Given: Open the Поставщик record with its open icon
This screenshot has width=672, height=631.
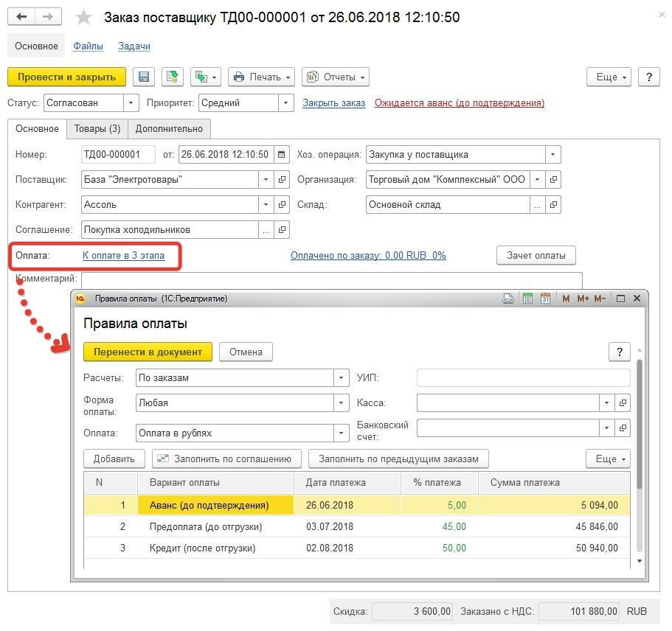Looking at the screenshot, I should coord(282,179).
